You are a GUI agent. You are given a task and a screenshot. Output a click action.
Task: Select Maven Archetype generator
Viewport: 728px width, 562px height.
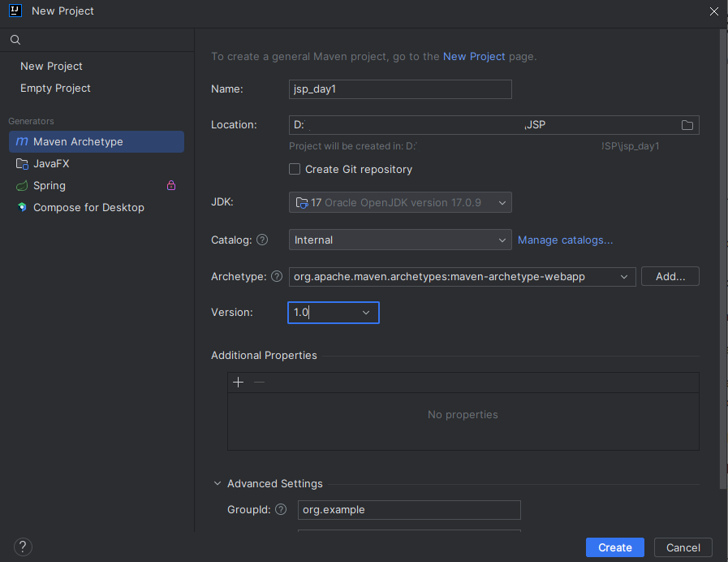point(97,141)
